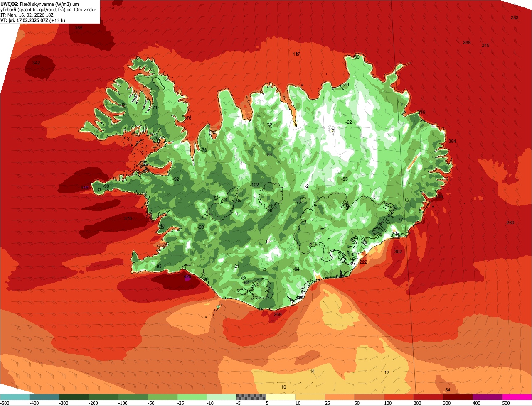The width and height of the screenshot is (532, 406).
Task: Click the checkered legend swatch between -5 and 5
Action: [251, 397]
